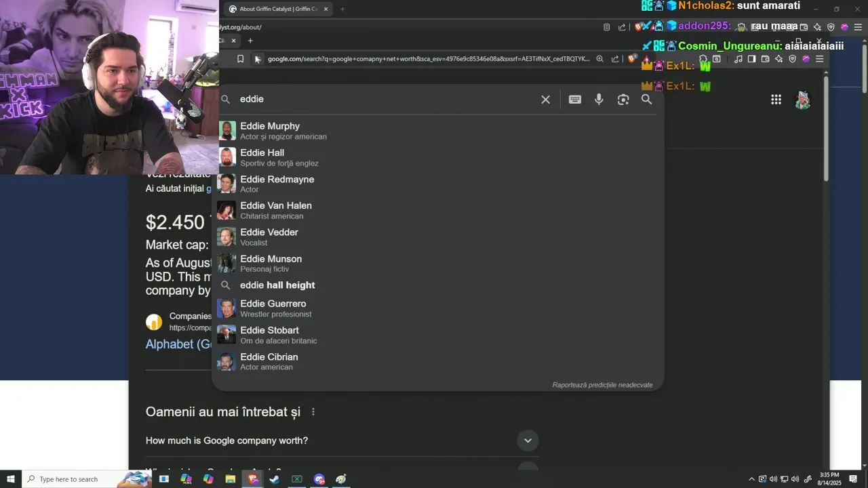The height and width of the screenshot is (488, 868).
Task: Start voice search with the microphone icon
Action: [599, 100]
